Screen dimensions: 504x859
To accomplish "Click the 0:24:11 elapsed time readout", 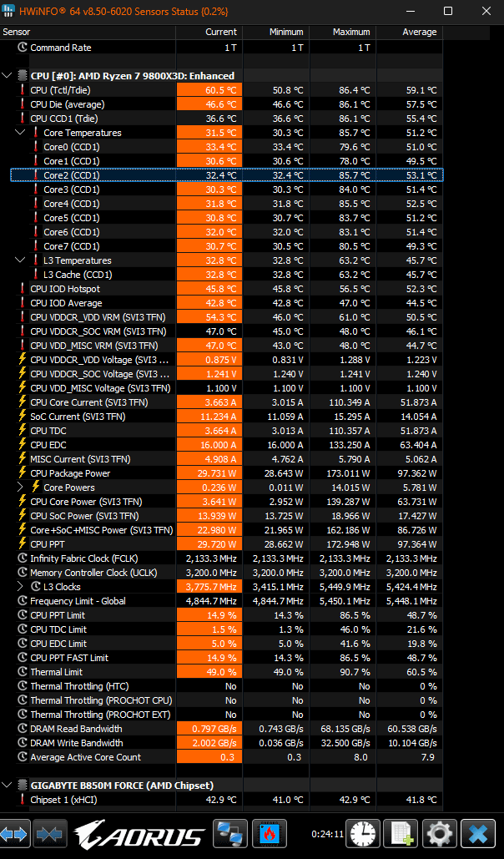I will [x=327, y=834].
